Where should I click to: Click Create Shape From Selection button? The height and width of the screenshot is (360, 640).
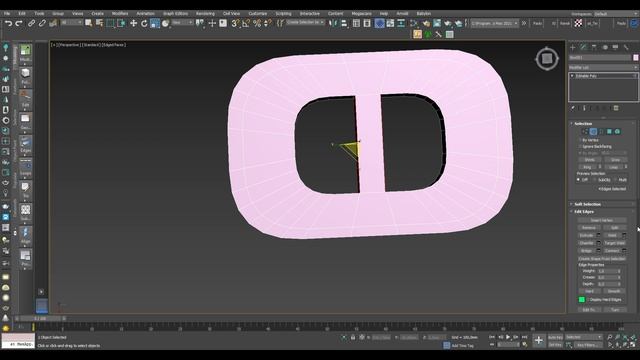[x=602, y=259]
